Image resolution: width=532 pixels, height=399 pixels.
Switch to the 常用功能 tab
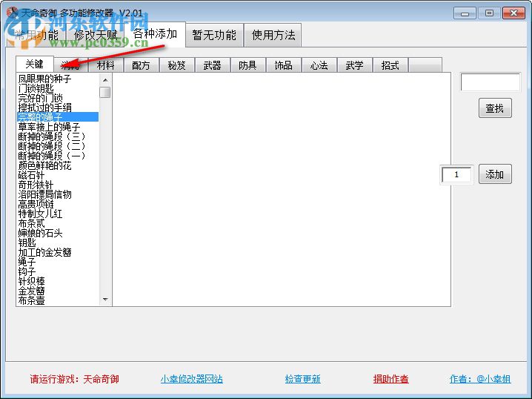pos(36,35)
